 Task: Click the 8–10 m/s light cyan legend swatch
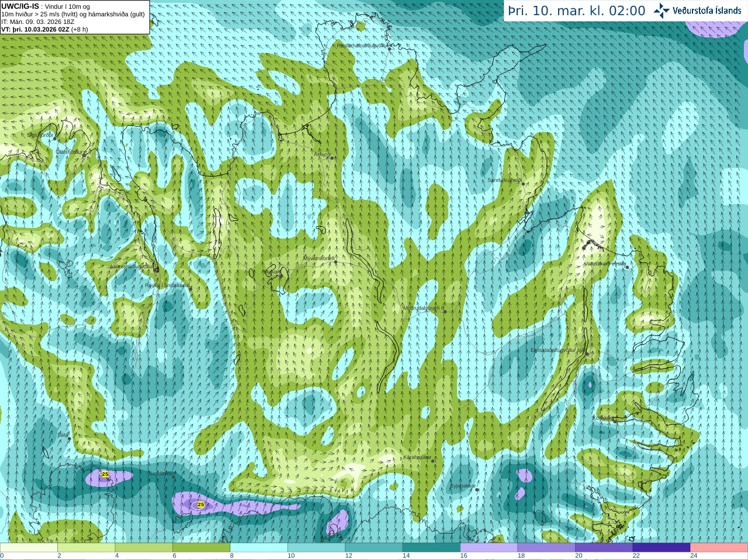pos(259,548)
